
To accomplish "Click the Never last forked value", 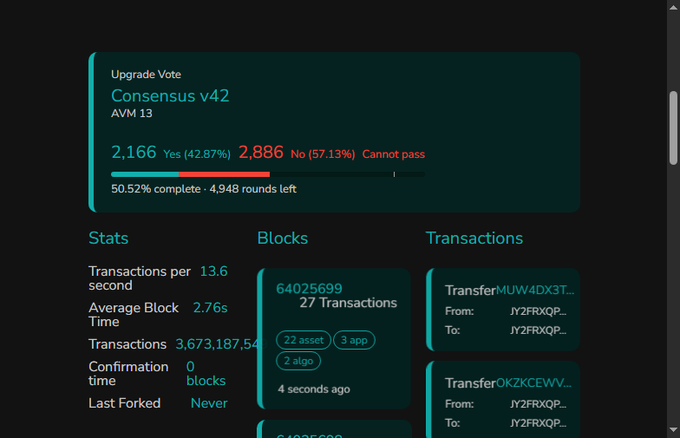I will click(x=209, y=403).
